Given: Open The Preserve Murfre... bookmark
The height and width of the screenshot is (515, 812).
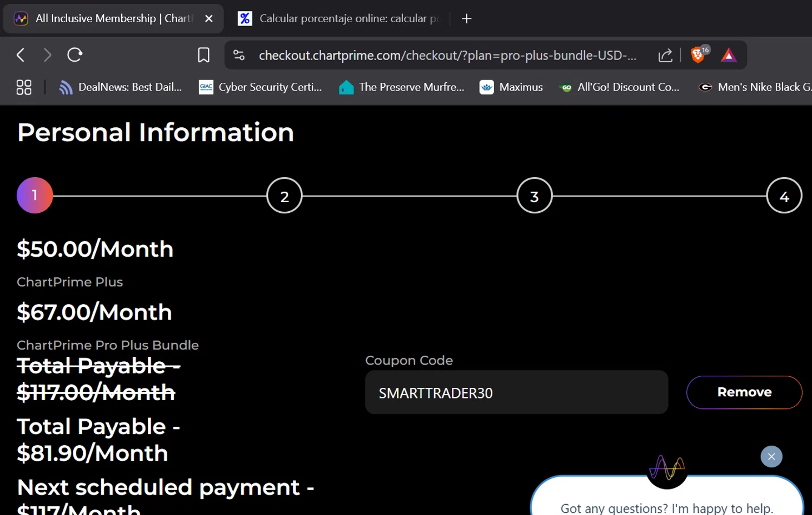Looking at the screenshot, I should click(x=401, y=87).
